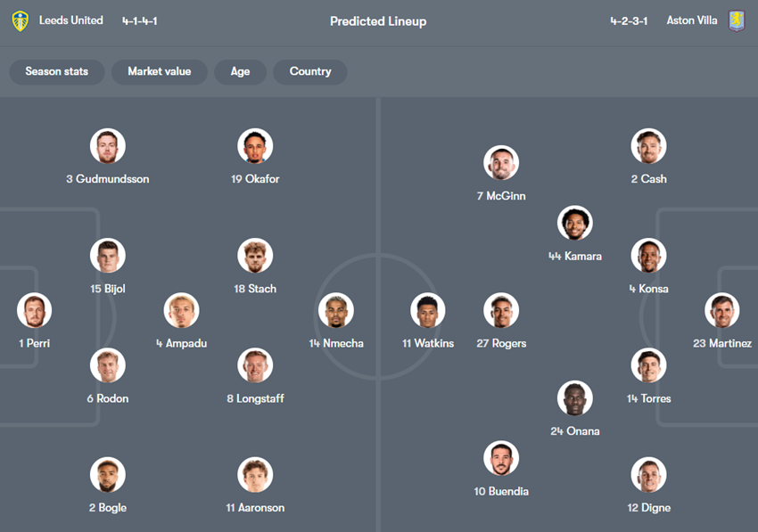
Task: Click Nmecha's player avatar
Action: [336, 310]
